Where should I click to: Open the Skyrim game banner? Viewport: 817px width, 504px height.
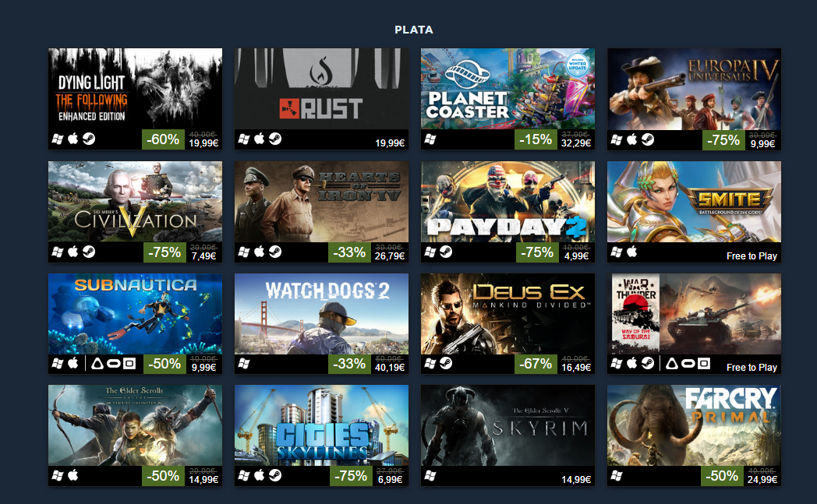(x=508, y=425)
